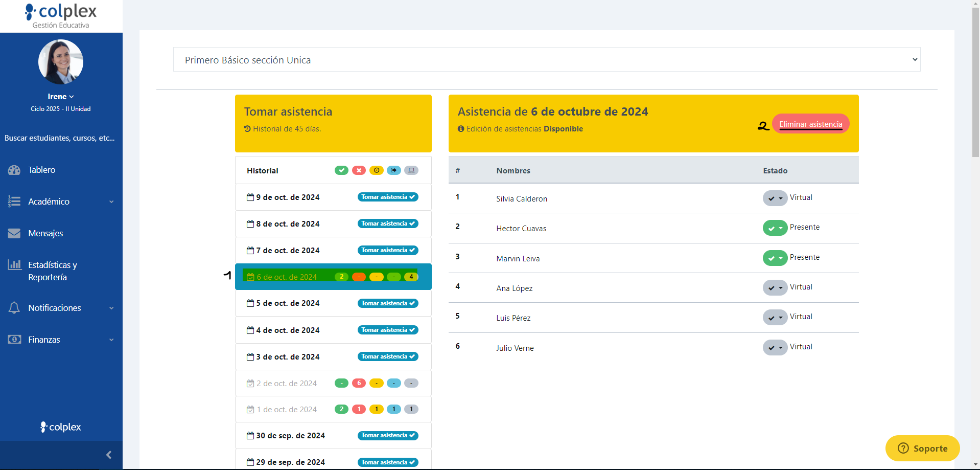980x470 pixels.
Task: Click the Finanzas money icon
Action: (14, 339)
